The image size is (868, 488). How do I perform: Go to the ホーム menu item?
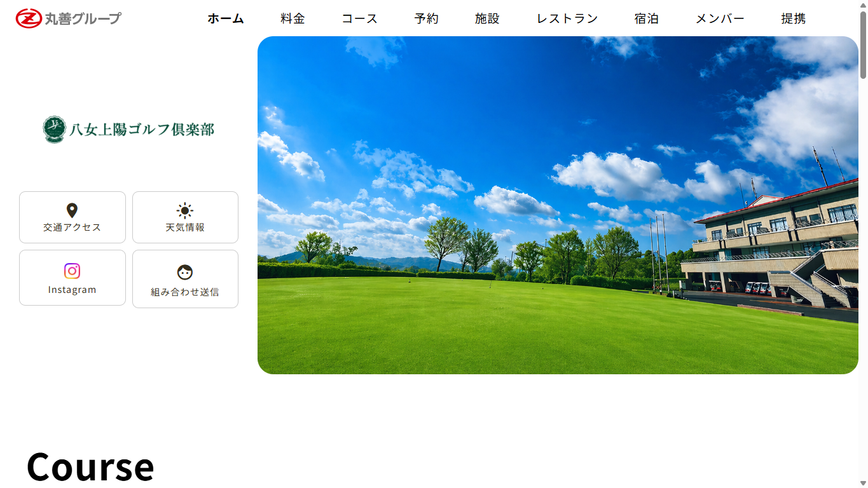pos(226,18)
